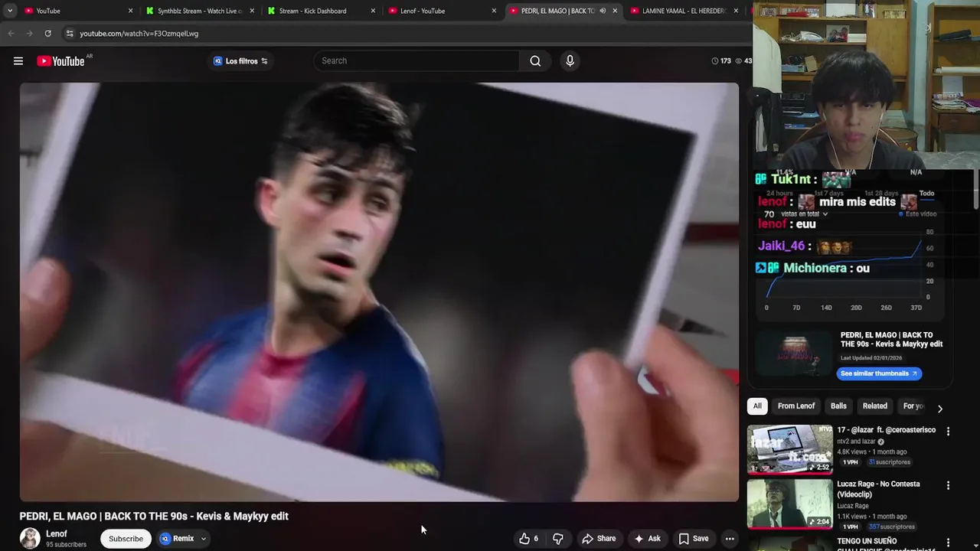Open 'Los filtros' filter button
Image resolution: width=980 pixels, height=551 pixels.
click(x=240, y=61)
